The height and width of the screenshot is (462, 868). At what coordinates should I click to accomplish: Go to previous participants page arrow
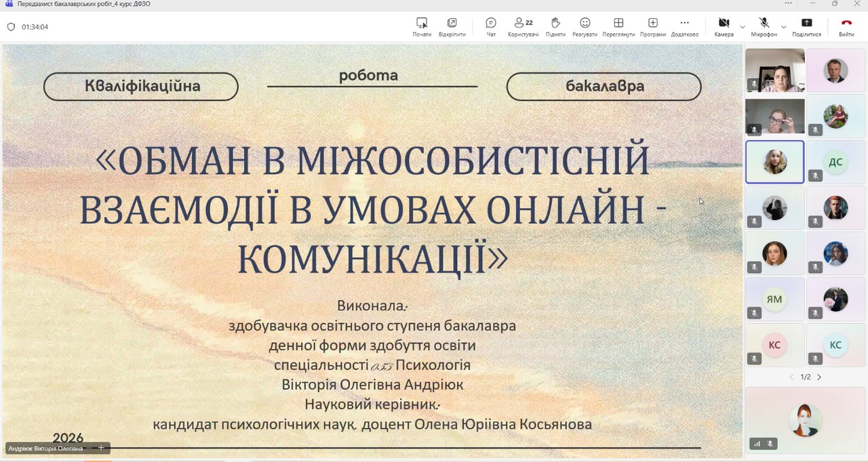(791, 377)
